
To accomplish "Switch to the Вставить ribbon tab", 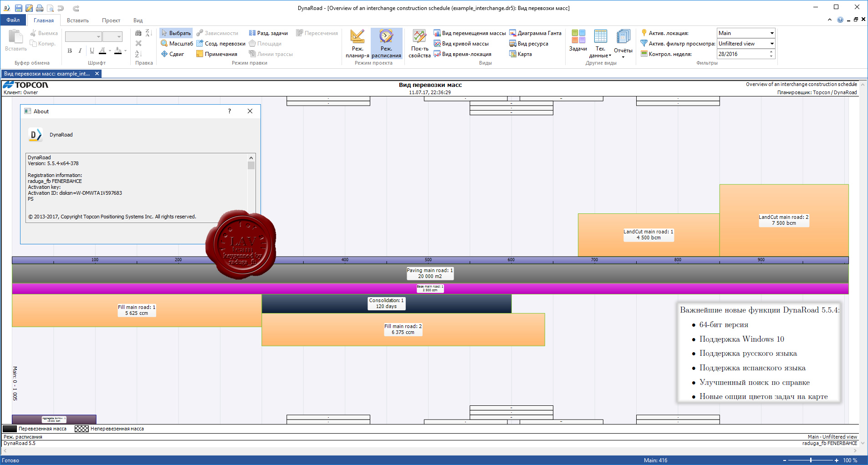I will coord(78,20).
